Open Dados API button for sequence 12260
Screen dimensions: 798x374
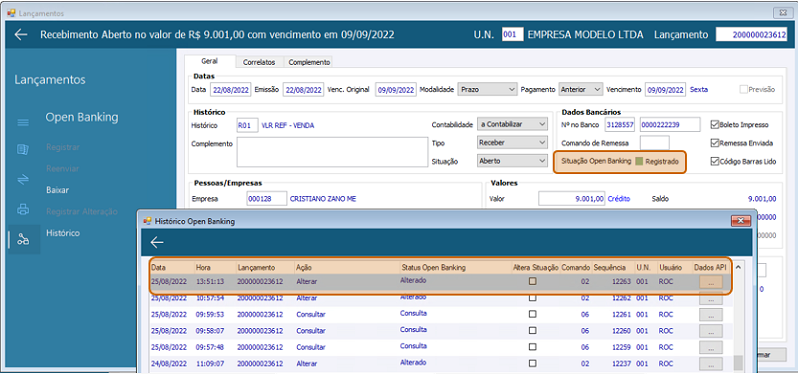[711, 331]
